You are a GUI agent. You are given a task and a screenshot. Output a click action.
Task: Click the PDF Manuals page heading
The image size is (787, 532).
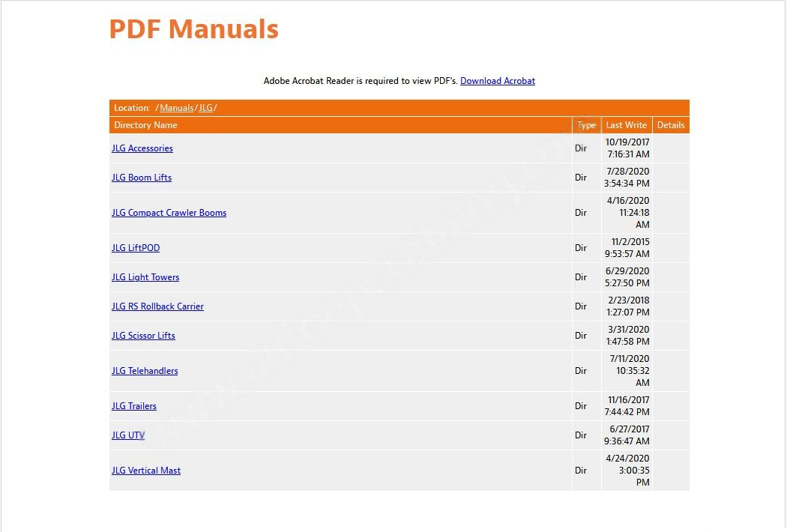pyautogui.click(x=193, y=29)
